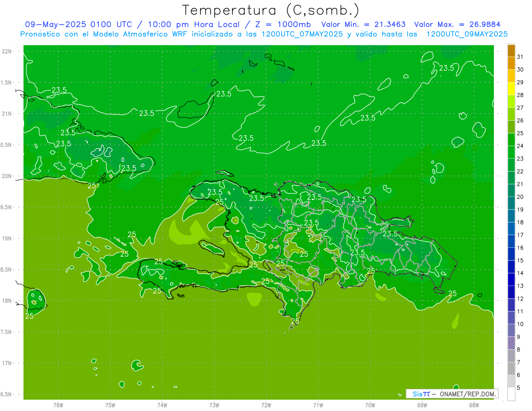Select the "Valor Min. = 21.3463" text
This screenshot has width=532, height=411.
364,24
